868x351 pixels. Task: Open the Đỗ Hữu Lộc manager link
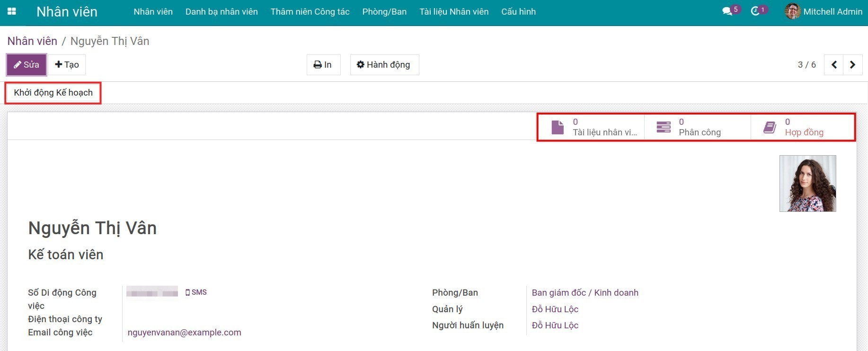click(555, 309)
